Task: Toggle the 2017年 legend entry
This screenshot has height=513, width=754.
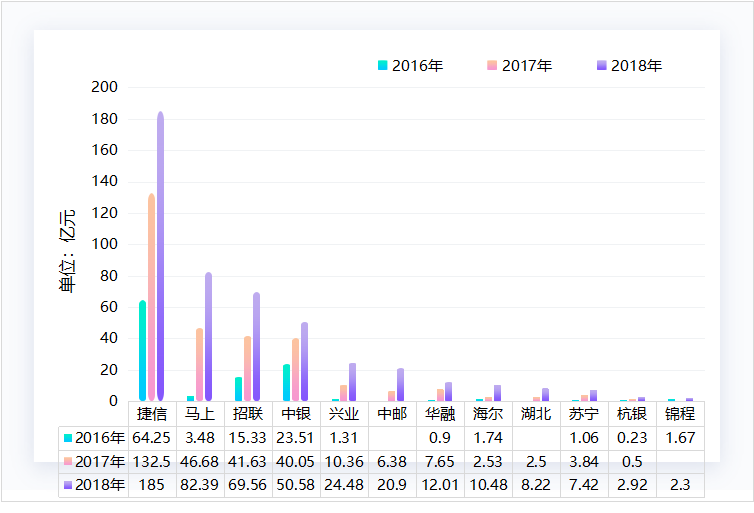Action: pos(519,65)
